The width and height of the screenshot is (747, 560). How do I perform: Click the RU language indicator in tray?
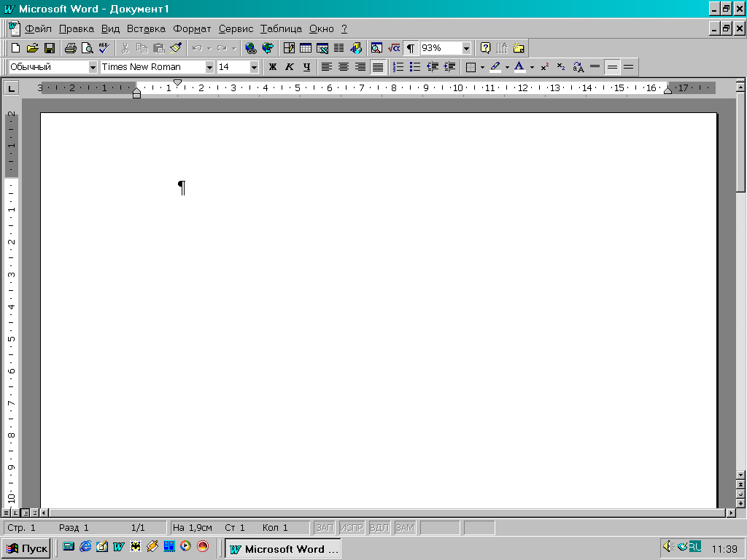[x=695, y=547]
